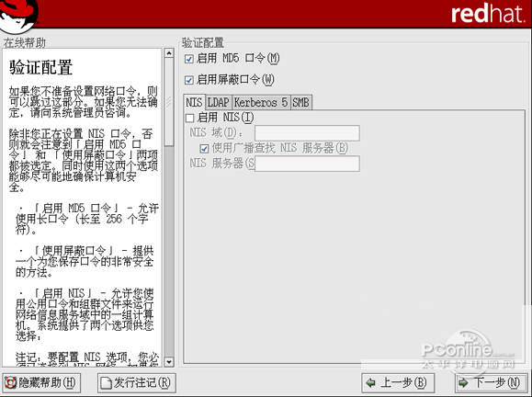This screenshot has width=532, height=397.
Task: Click the help panel scrollbar thumb
Action: [x=169, y=102]
